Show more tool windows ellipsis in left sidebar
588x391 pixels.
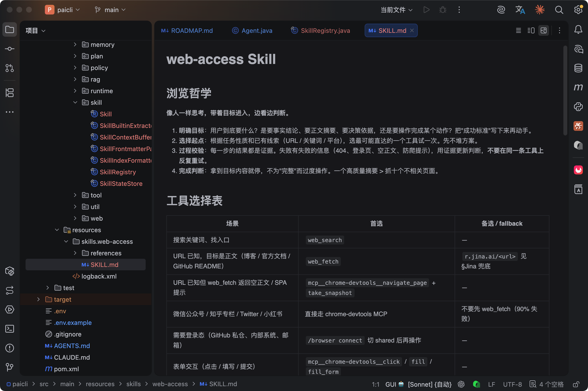9,112
